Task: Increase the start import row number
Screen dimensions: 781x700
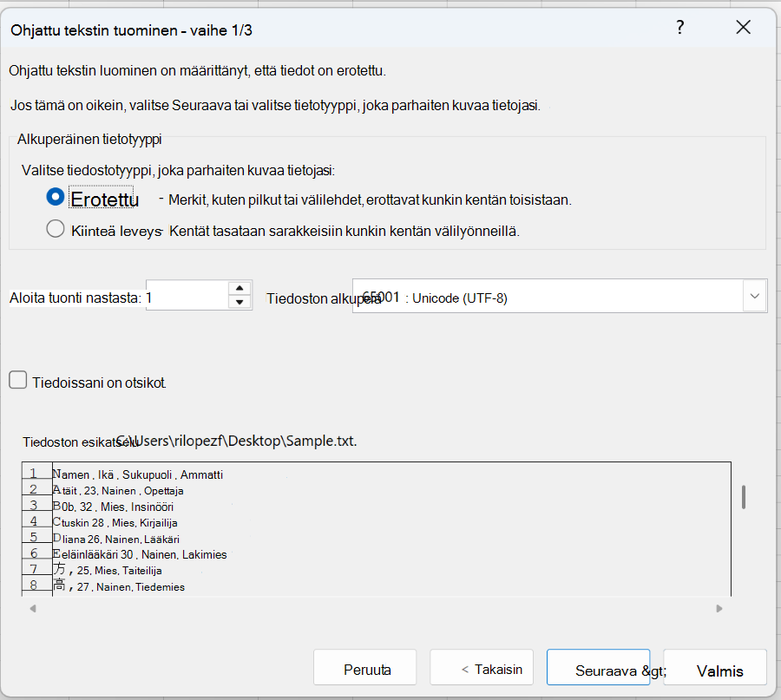Action: pos(240,288)
